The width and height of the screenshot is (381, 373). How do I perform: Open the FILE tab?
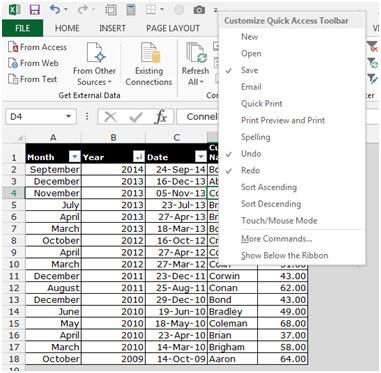(x=23, y=28)
